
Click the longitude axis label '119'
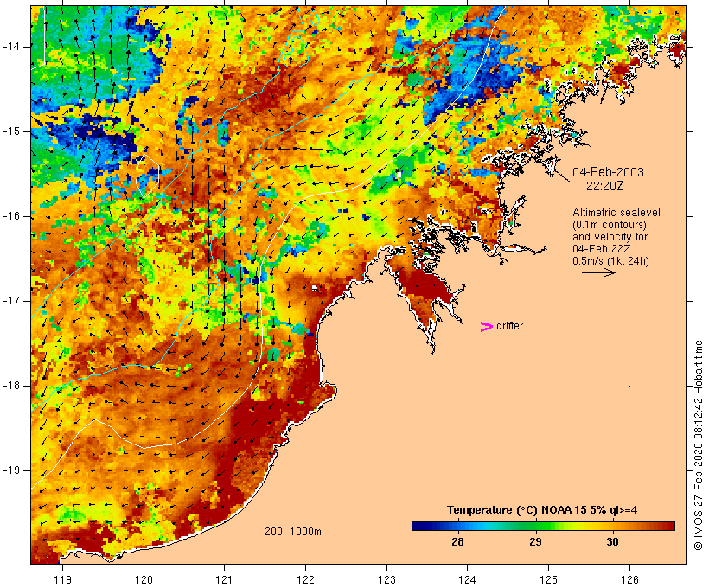pos(62,579)
